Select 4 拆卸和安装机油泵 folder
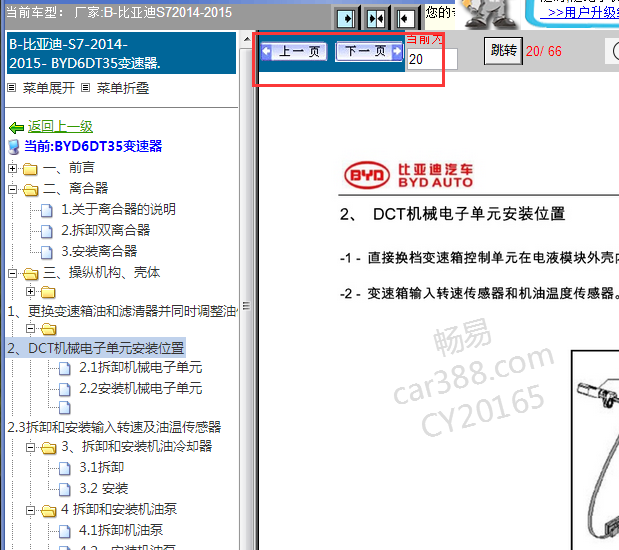This screenshot has width=619, height=550. pos(119,509)
